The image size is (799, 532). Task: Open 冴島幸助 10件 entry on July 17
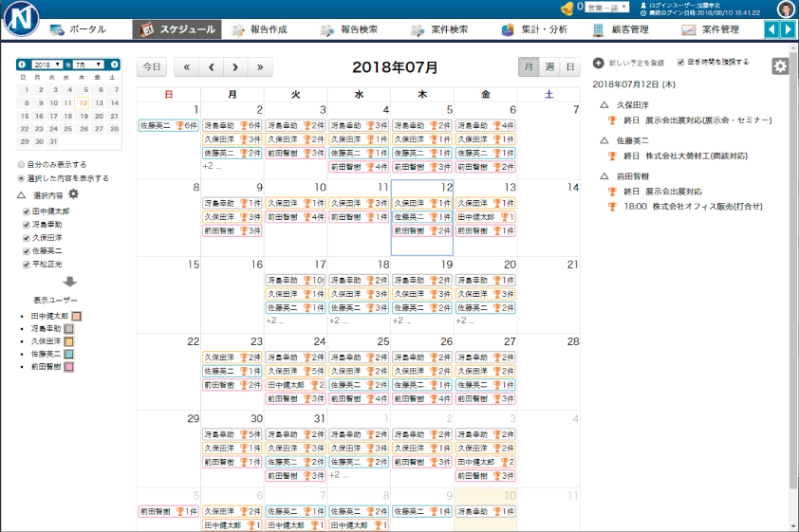tap(295, 280)
